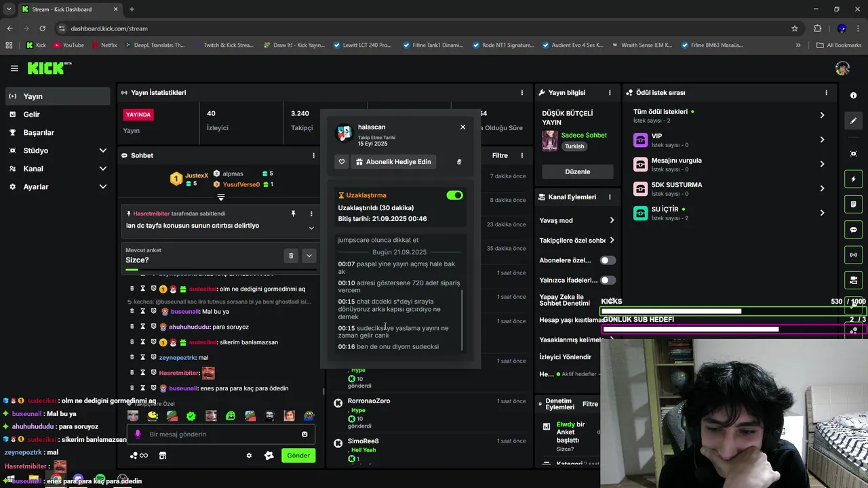868x488 pixels.
Task: Open new browser tab with plus
Action: (x=132, y=9)
